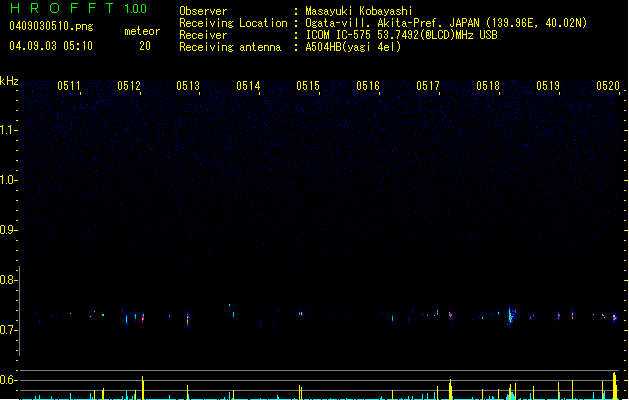Click the 0515 time marker
This screenshot has height=400, width=629.
click(308, 86)
